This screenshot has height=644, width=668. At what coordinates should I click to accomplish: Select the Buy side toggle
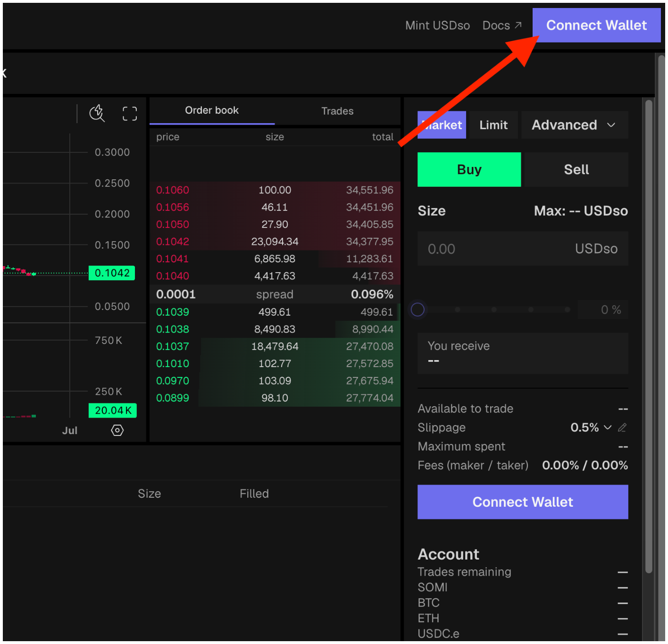coord(469,169)
